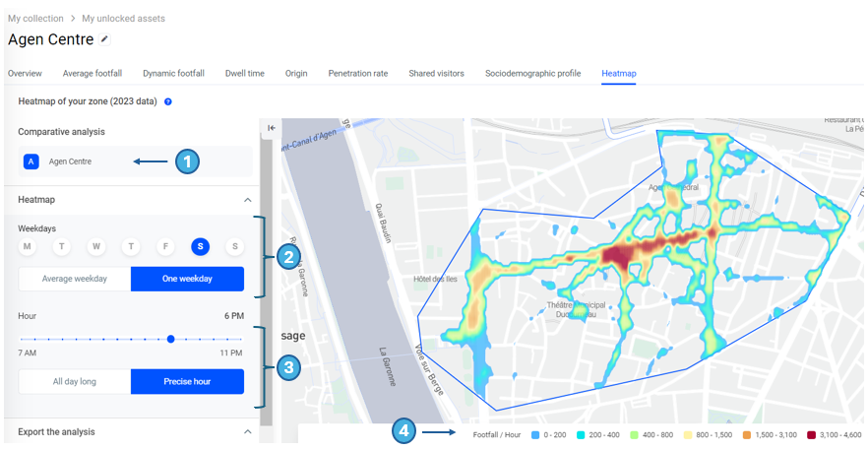Click the blue A badge icon

[x=31, y=161]
